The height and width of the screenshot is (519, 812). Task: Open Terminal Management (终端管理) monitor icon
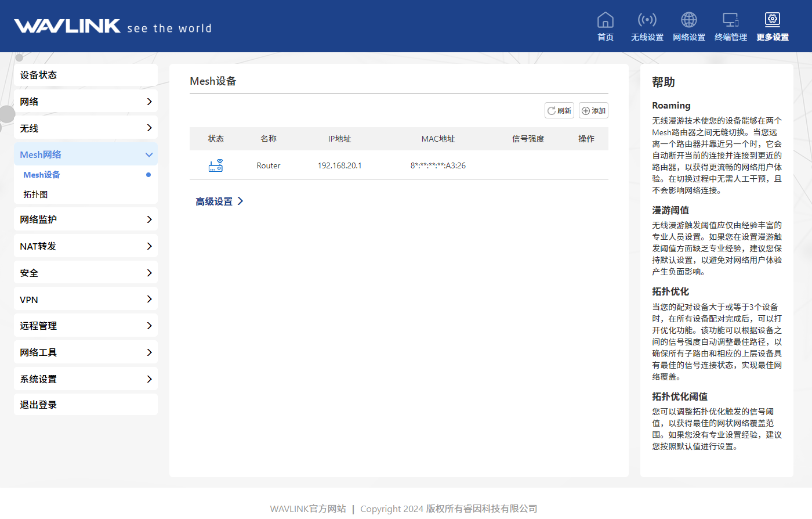(730, 20)
